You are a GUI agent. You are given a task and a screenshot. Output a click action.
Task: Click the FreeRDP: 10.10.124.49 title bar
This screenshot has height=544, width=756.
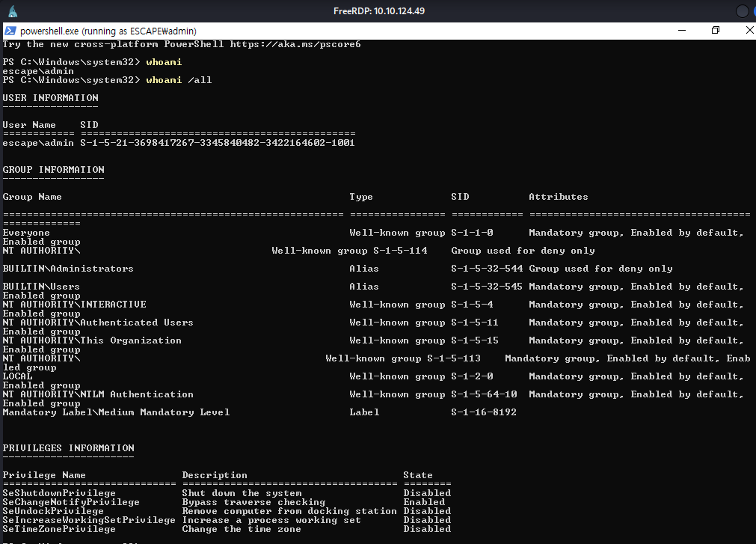point(378,11)
